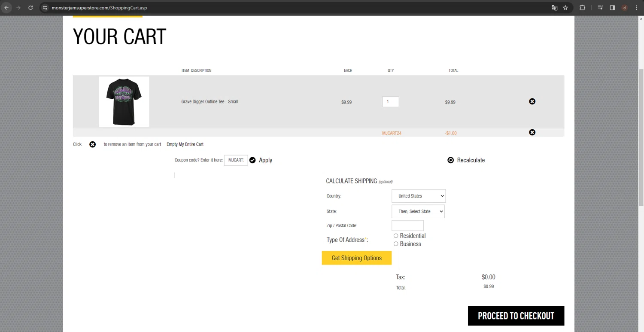Toggle the browser side panel
This screenshot has width=644, height=332.
(612, 8)
